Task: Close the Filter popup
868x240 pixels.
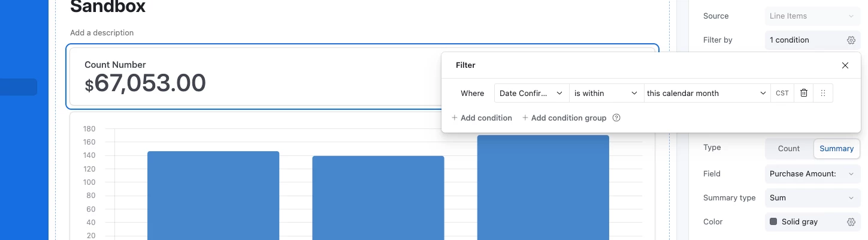Action: click(845, 65)
